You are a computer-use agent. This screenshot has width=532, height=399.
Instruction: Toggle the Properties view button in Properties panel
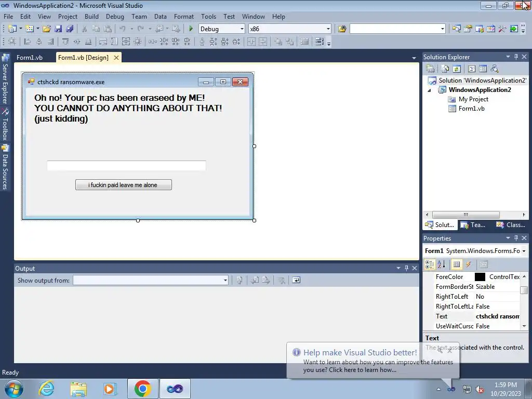(457, 264)
